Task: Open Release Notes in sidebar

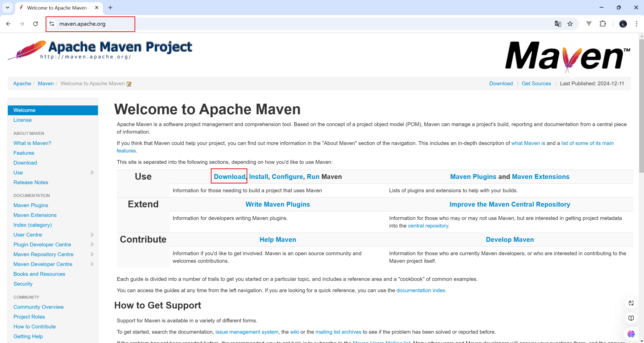Action: point(31,182)
